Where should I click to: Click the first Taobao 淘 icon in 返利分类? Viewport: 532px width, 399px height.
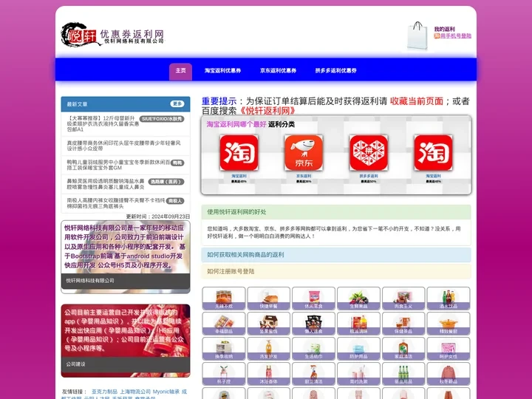(239, 153)
